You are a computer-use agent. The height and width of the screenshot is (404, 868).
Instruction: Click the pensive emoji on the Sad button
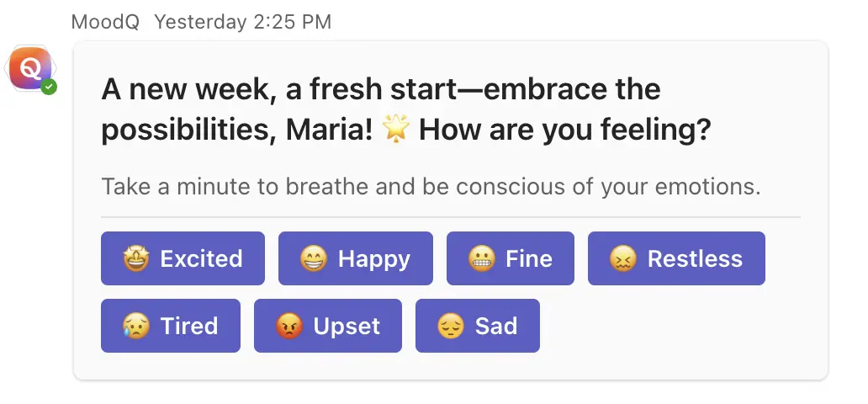(450, 326)
